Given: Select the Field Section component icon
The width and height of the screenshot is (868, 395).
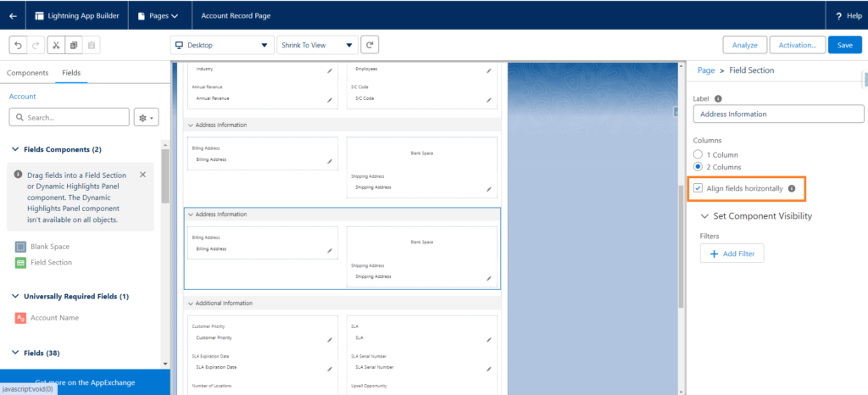Looking at the screenshot, I should (20, 262).
